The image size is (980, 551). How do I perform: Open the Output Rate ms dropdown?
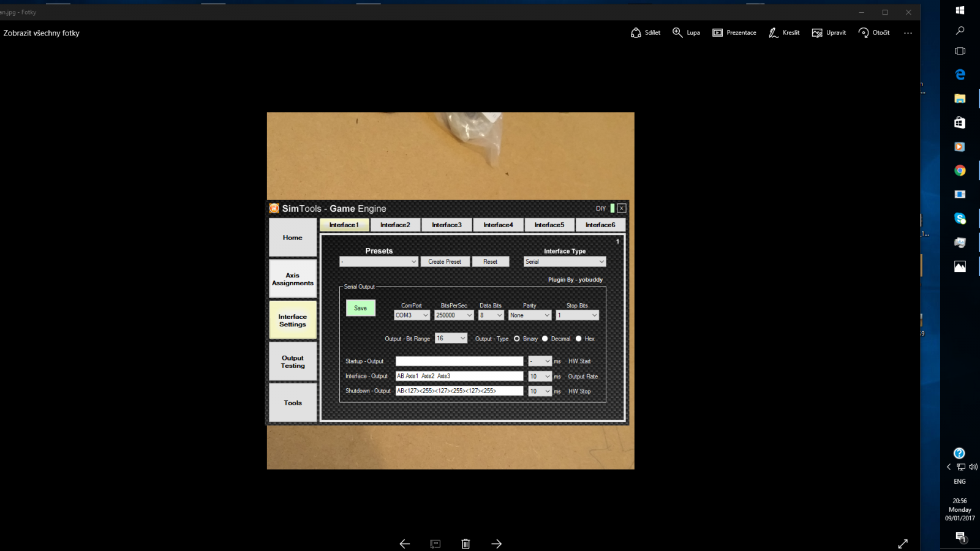point(540,377)
